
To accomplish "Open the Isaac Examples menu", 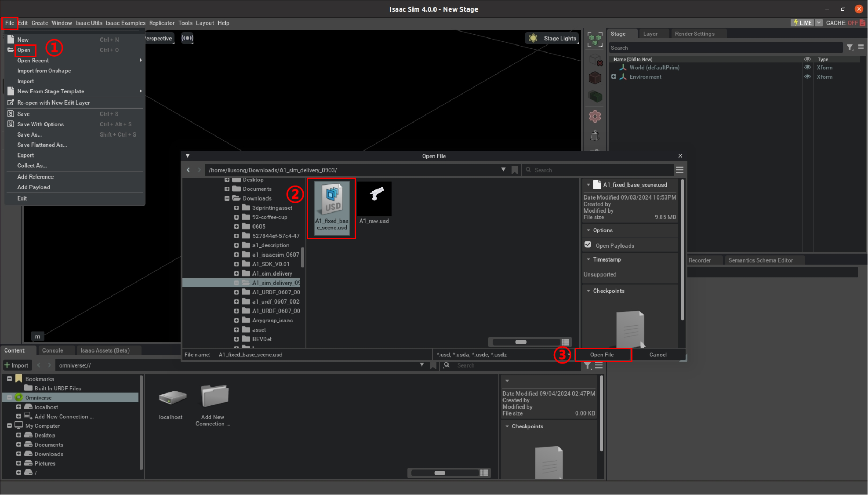I will (x=125, y=23).
